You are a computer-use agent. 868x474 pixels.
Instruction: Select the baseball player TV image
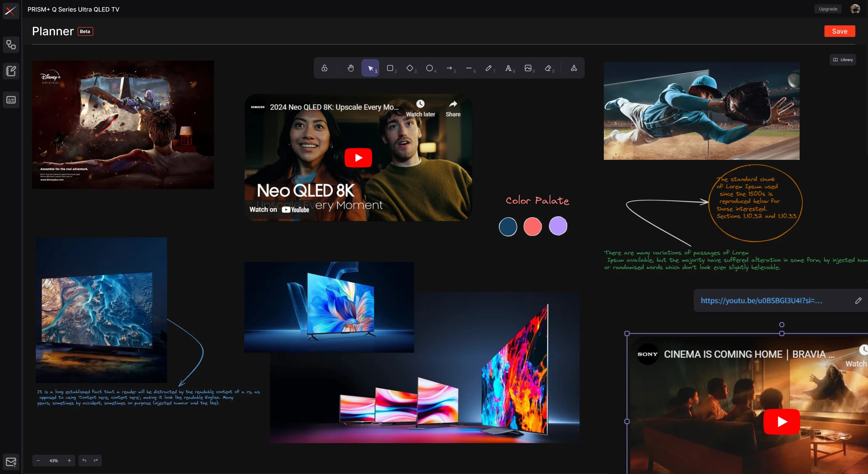701,111
